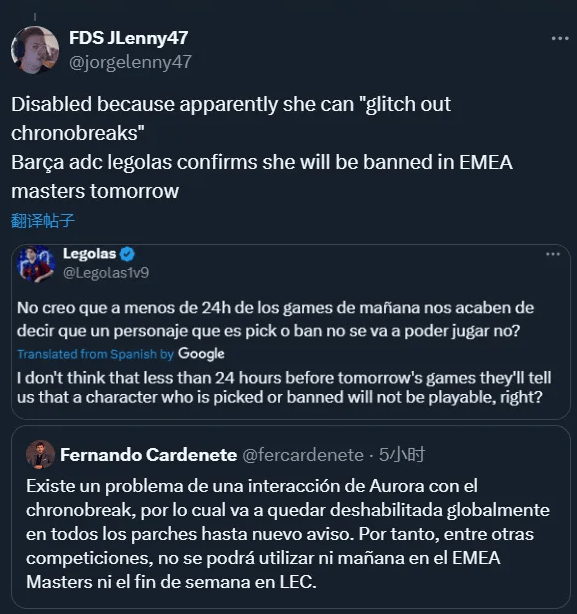Click the blue verified badge next to Legolas

click(127, 254)
